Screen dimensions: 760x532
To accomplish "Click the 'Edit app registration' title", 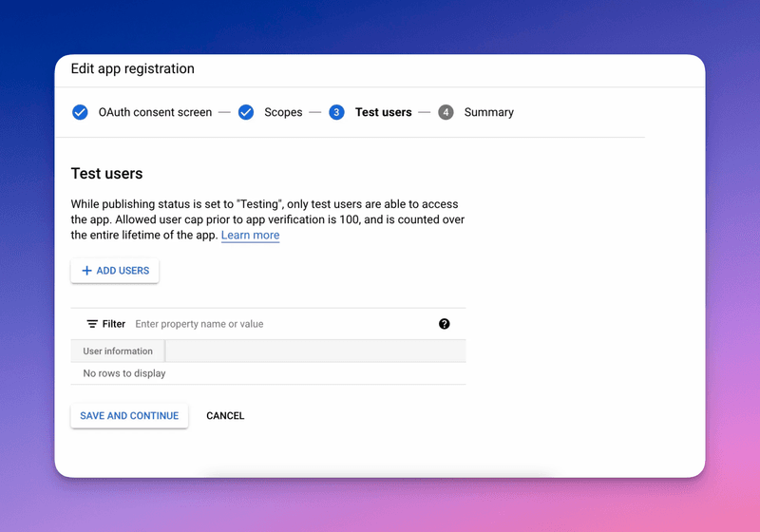I will pyautogui.click(x=132, y=68).
